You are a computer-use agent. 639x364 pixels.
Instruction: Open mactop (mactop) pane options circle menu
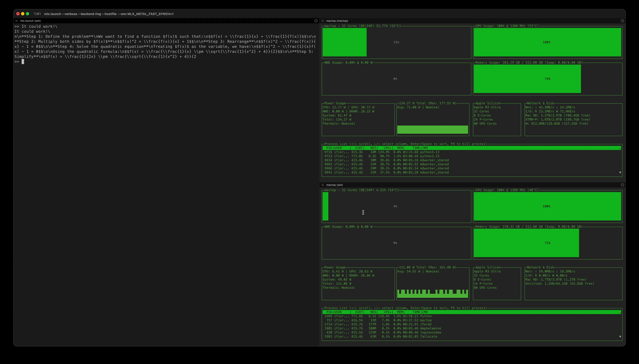pyautogui.click(x=622, y=21)
